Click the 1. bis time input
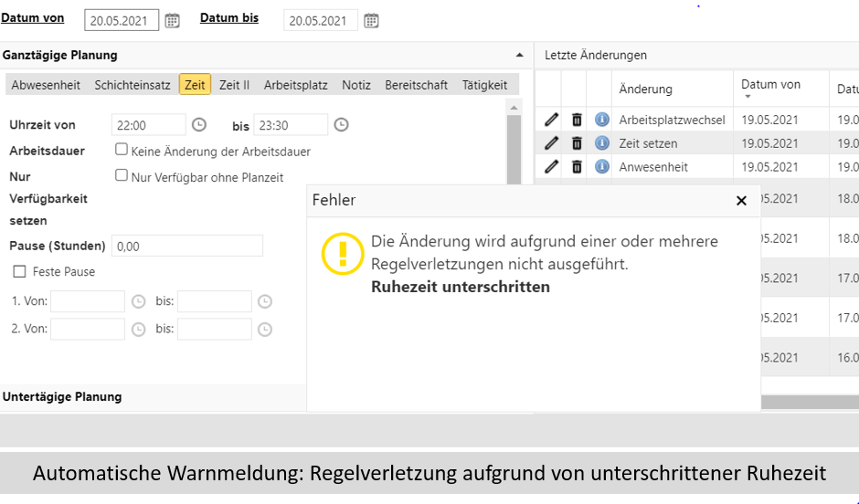The height and width of the screenshot is (504, 859). pos(214,301)
